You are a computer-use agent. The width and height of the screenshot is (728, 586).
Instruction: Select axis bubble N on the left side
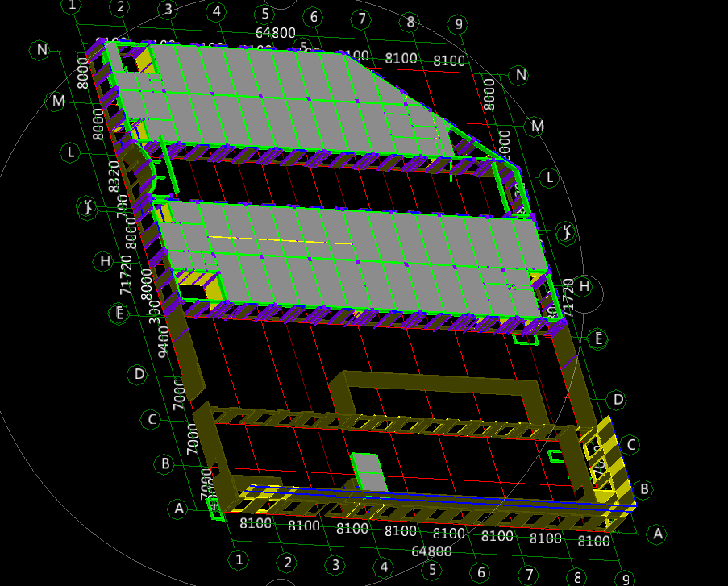coord(41,50)
